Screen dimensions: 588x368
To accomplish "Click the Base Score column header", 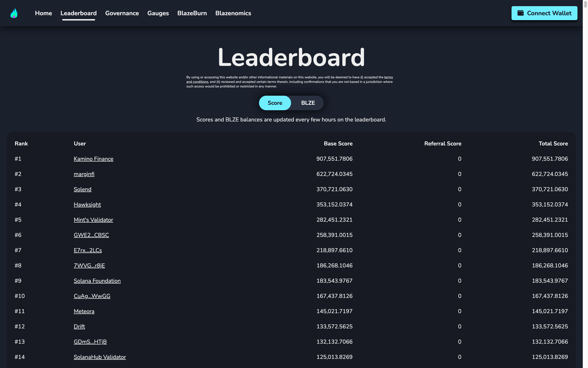I will click(338, 144).
